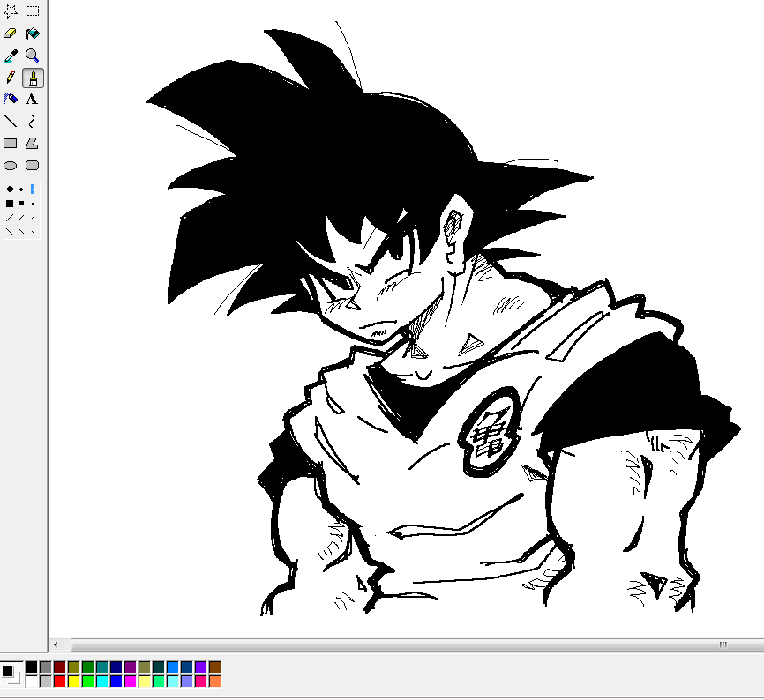Choose the violet swatch in top row
The image size is (764, 700).
[201, 666]
